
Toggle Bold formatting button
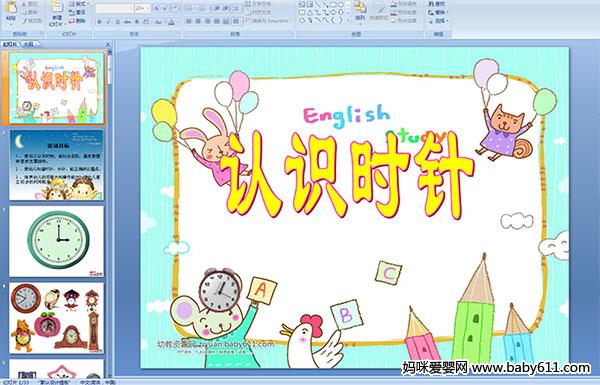click(x=99, y=22)
